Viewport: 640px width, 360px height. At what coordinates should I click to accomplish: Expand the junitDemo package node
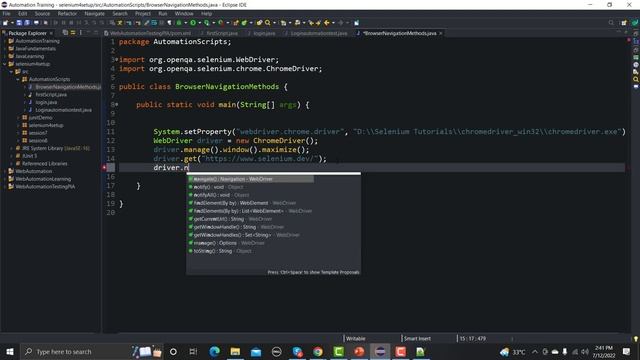(x=18, y=118)
